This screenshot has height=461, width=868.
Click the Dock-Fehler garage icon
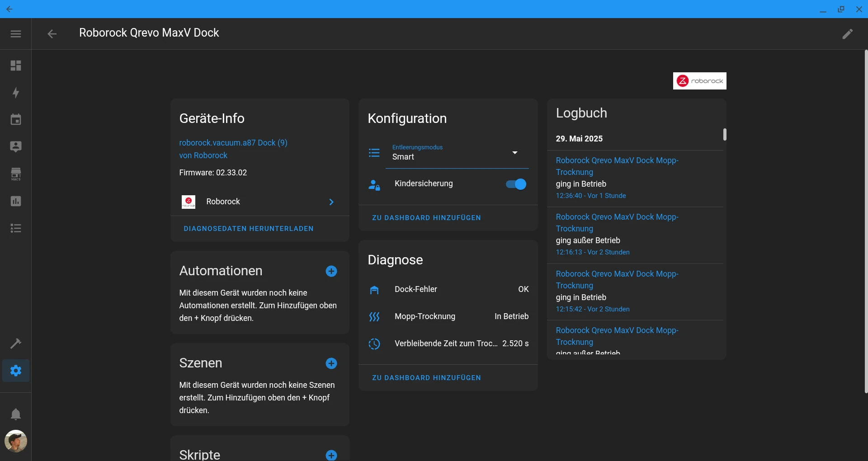374,290
